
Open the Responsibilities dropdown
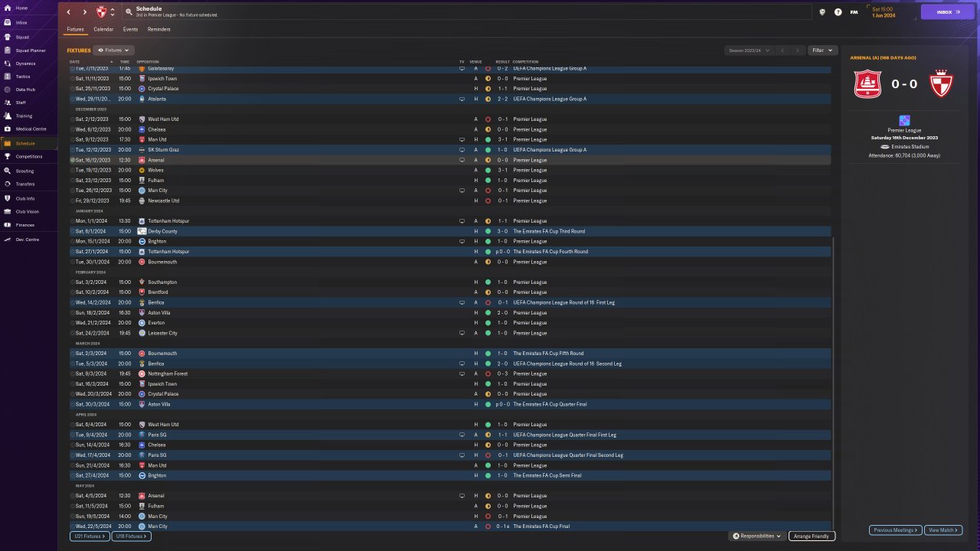pyautogui.click(x=756, y=536)
